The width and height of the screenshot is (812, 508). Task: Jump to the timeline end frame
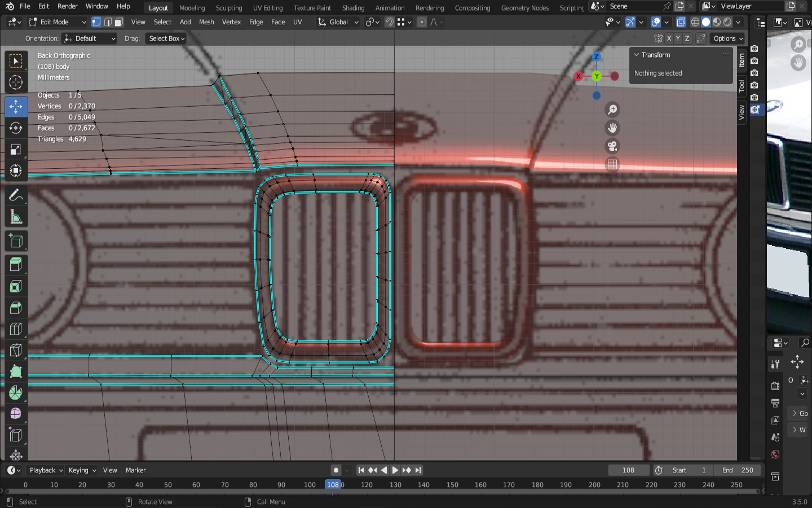point(418,470)
